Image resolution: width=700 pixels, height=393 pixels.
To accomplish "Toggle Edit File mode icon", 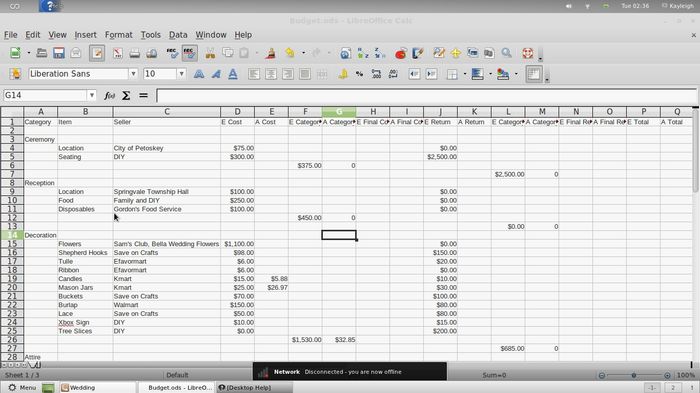I will point(97,53).
